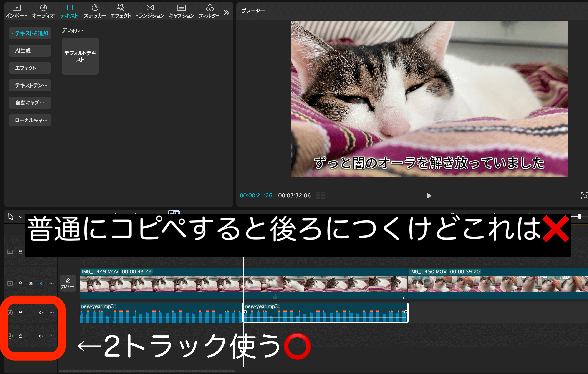Open the インポート import panel

tap(17, 11)
